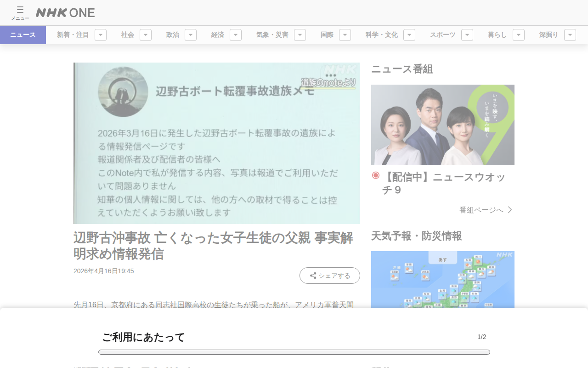This screenshot has height=368, width=588.
Task: Expand the 経済 dropdown arrow
Action: click(x=236, y=35)
